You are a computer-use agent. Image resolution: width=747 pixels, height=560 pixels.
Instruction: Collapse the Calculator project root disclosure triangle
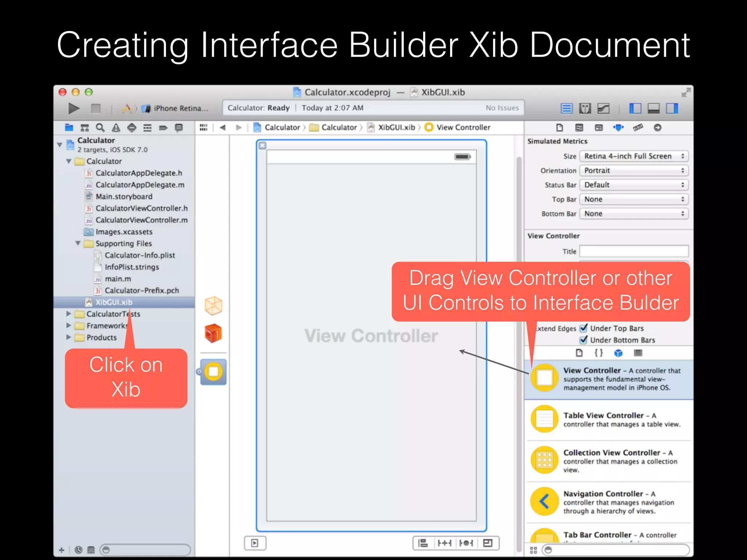point(60,145)
